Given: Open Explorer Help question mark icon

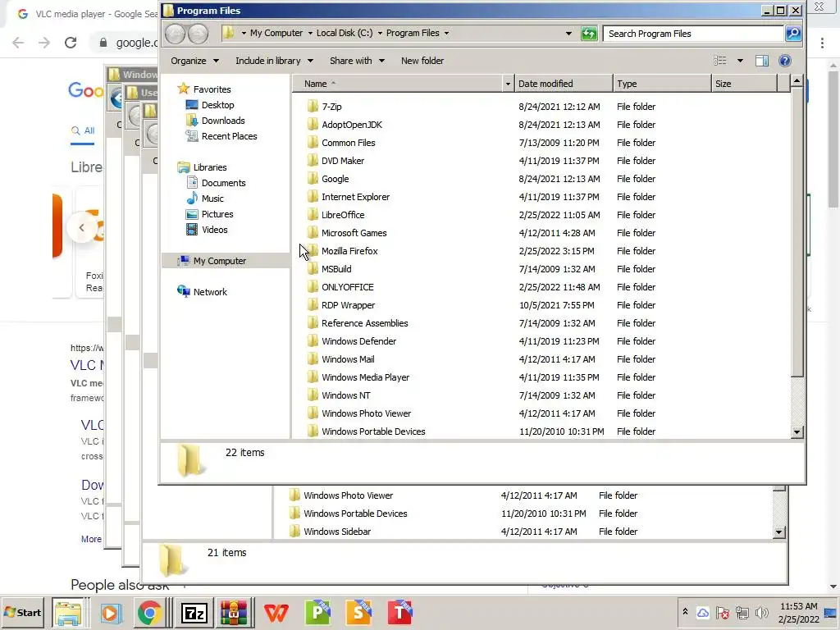Looking at the screenshot, I should [x=785, y=61].
